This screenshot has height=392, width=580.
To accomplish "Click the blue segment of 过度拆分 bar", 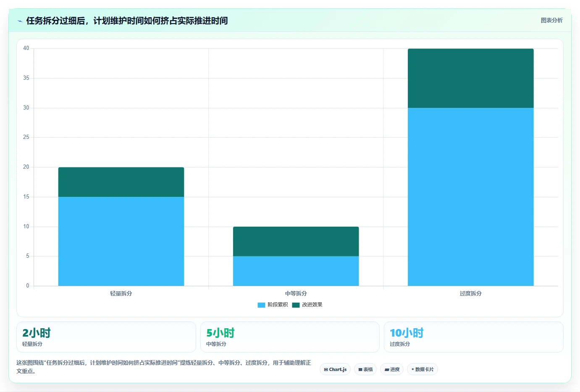I will [x=470, y=197].
